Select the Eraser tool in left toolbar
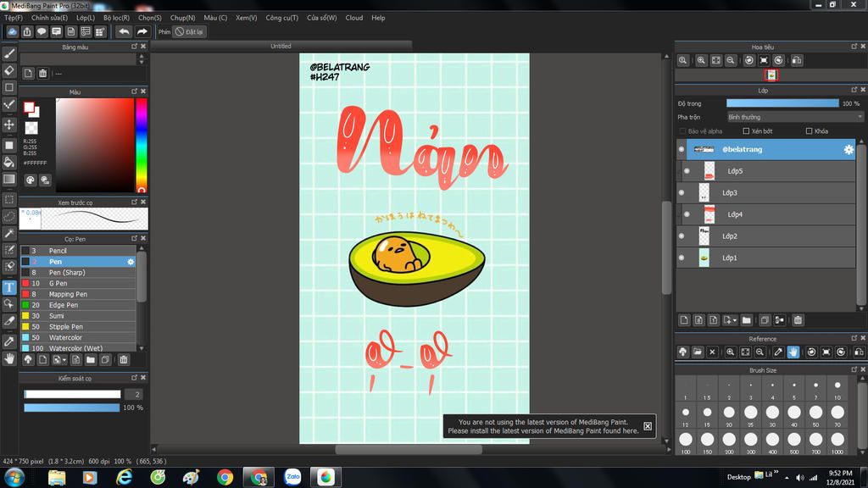The image size is (868, 488). (x=8, y=70)
